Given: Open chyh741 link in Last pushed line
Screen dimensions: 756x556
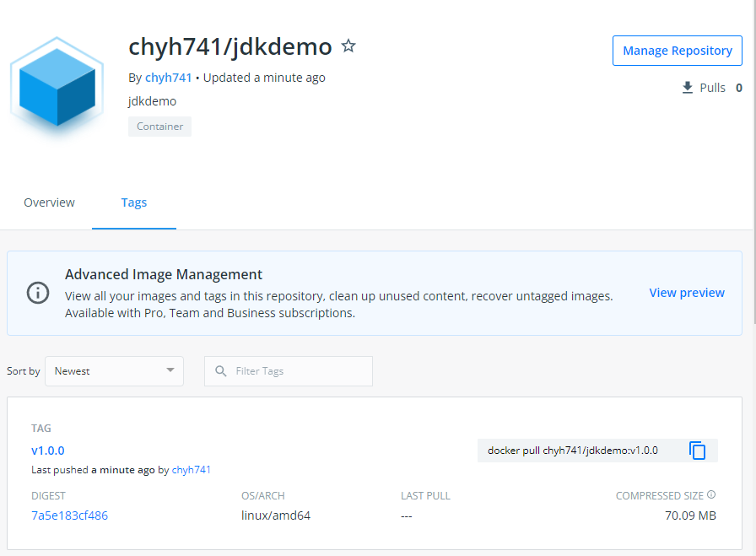Looking at the screenshot, I should point(192,470).
